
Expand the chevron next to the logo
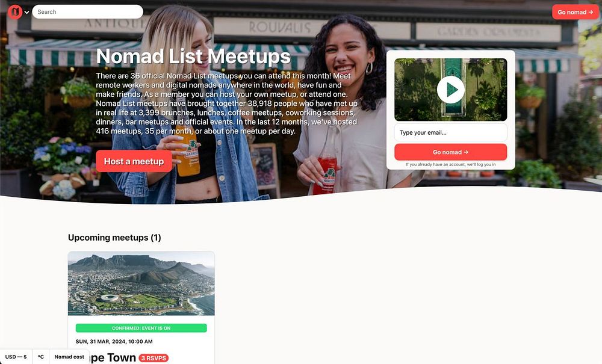coord(27,12)
